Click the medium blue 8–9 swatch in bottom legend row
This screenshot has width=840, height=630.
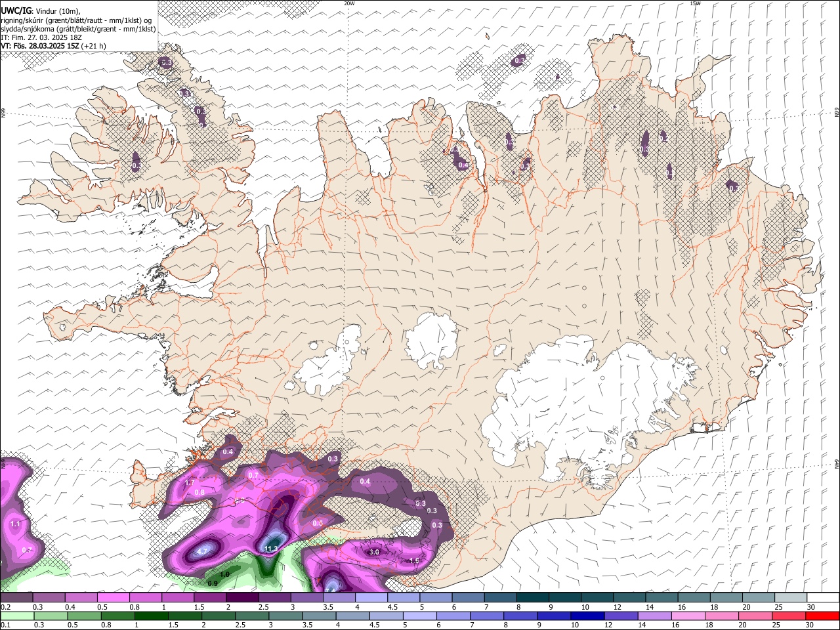point(520,616)
